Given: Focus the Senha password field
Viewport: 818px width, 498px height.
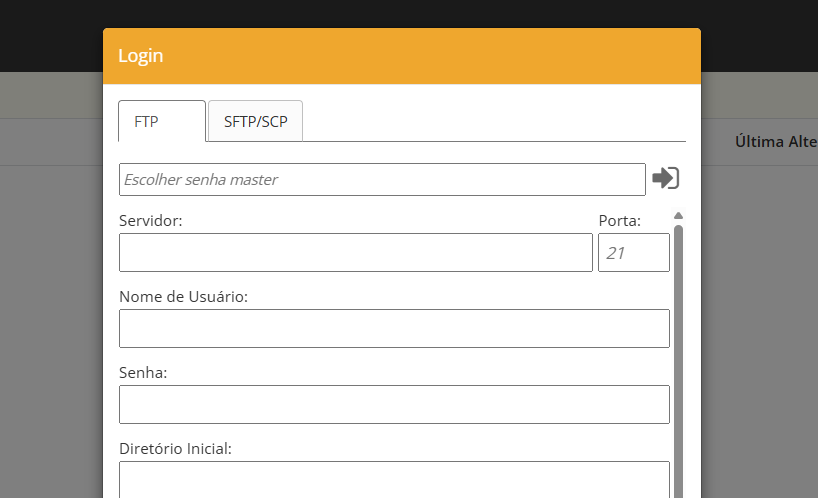Looking at the screenshot, I should (x=393, y=404).
